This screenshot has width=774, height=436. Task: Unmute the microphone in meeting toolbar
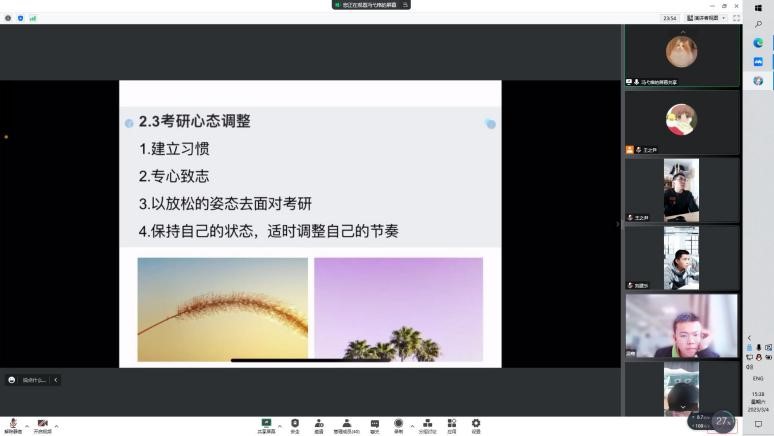13,424
